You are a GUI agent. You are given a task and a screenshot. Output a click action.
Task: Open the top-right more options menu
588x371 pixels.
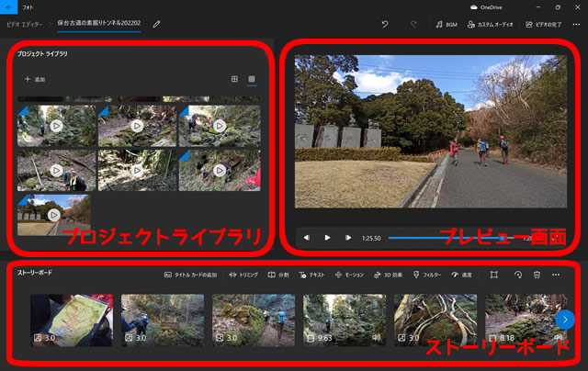(575, 24)
